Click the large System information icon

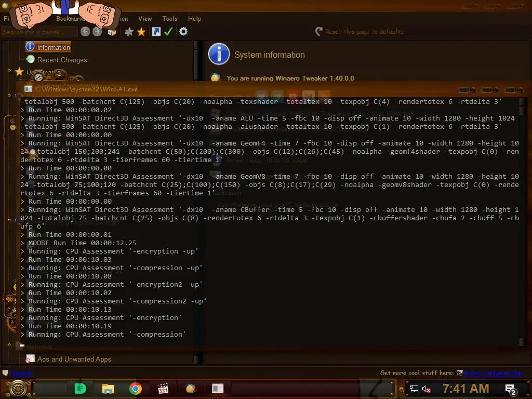click(219, 54)
